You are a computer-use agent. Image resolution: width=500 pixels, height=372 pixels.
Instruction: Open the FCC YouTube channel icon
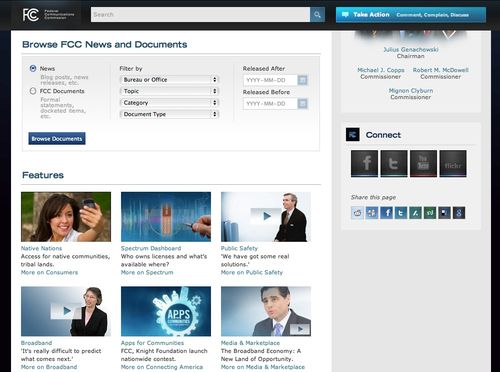pos(423,163)
